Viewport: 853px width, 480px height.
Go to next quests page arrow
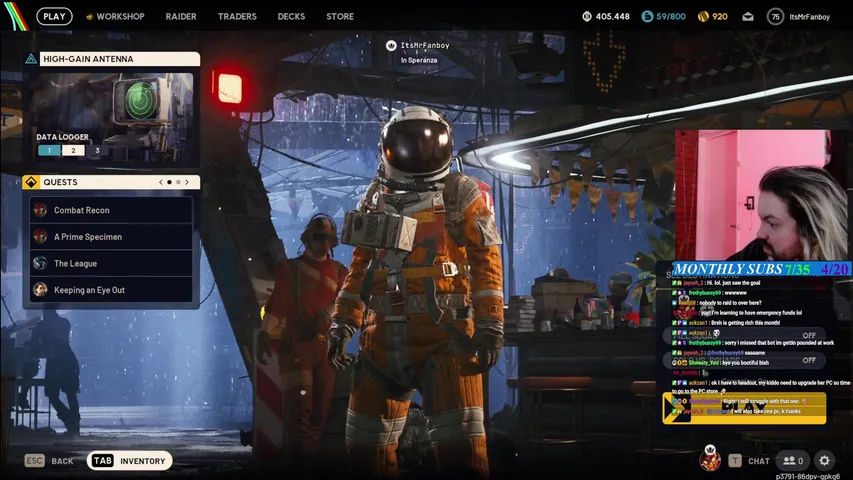point(187,182)
